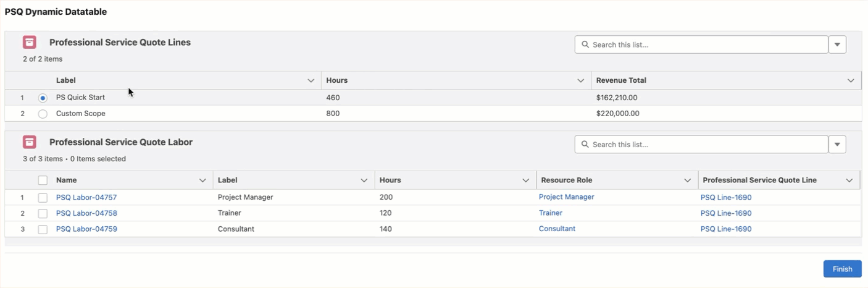Image resolution: width=868 pixels, height=288 pixels.
Task: Open the Project Manager resource role link
Action: click(566, 197)
